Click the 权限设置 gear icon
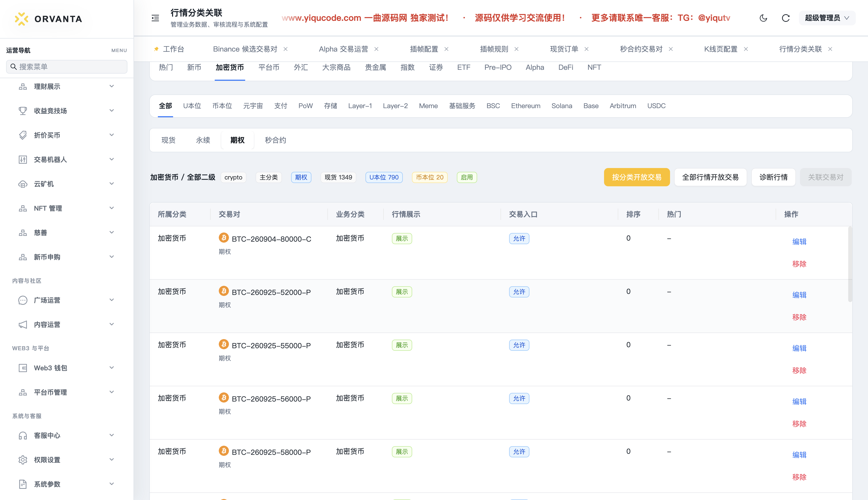This screenshot has height=500, width=868. click(x=23, y=460)
